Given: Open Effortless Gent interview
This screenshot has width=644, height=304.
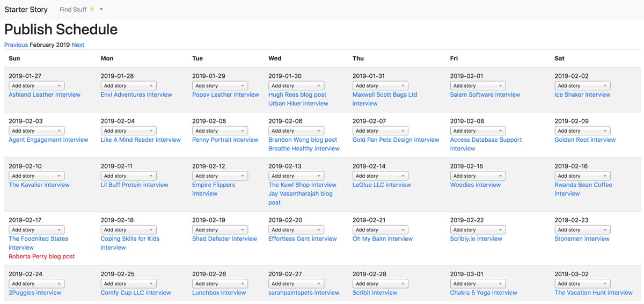Looking at the screenshot, I should click(x=303, y=239).
